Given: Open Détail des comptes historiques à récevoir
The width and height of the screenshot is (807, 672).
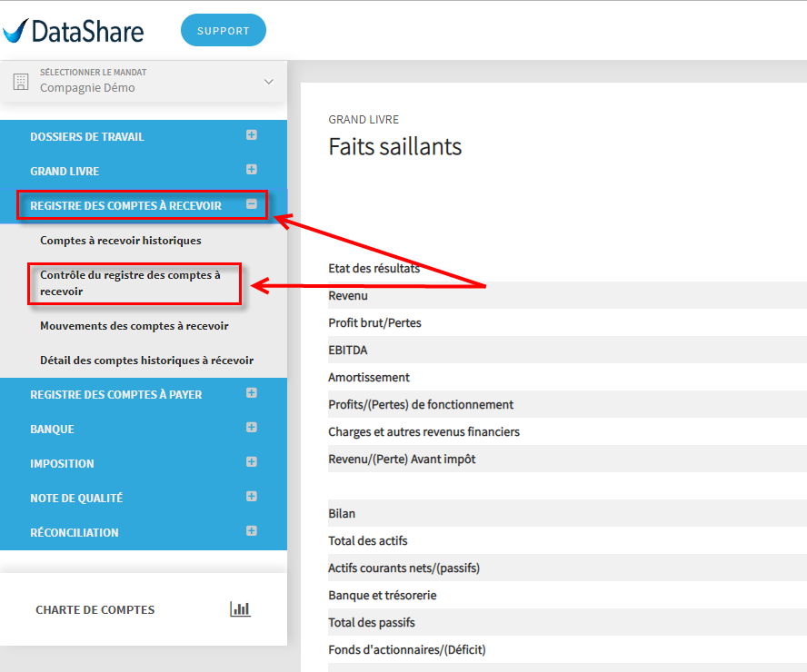Looking at the screenshot, I should [x=146, y=360].
